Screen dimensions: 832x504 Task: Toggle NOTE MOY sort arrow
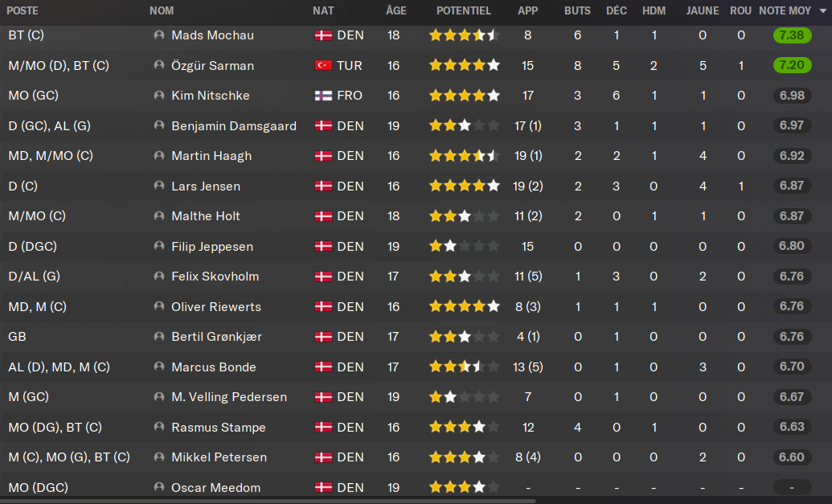coord(823,10)
